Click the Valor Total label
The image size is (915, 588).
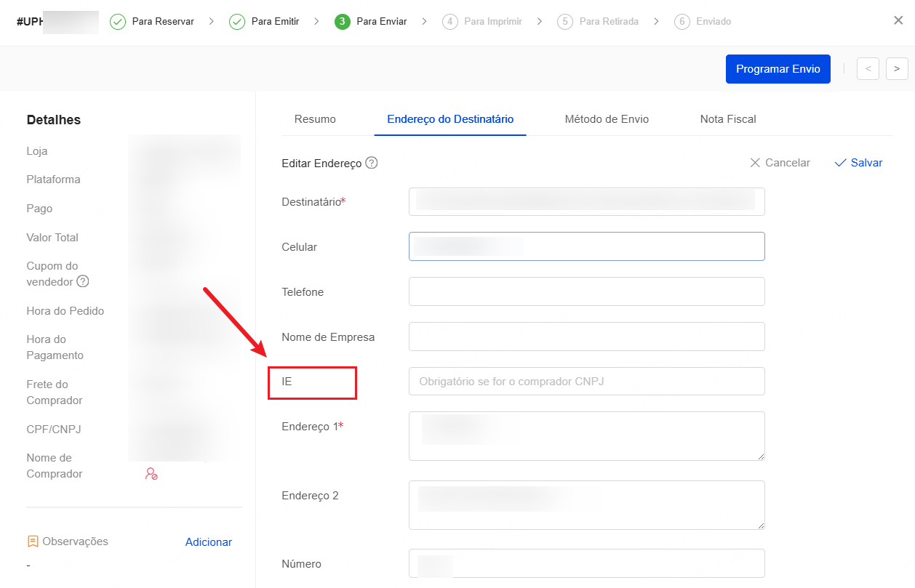point(52,238)
